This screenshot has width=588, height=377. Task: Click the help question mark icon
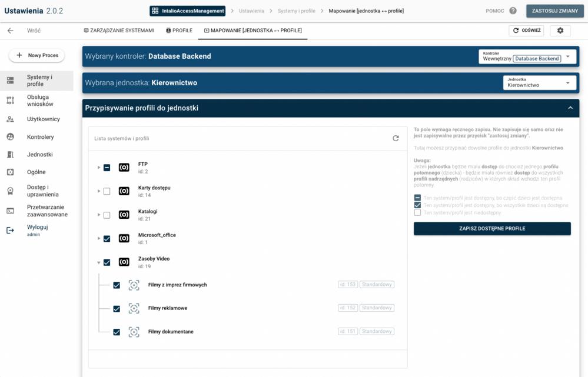pos(513,11)
